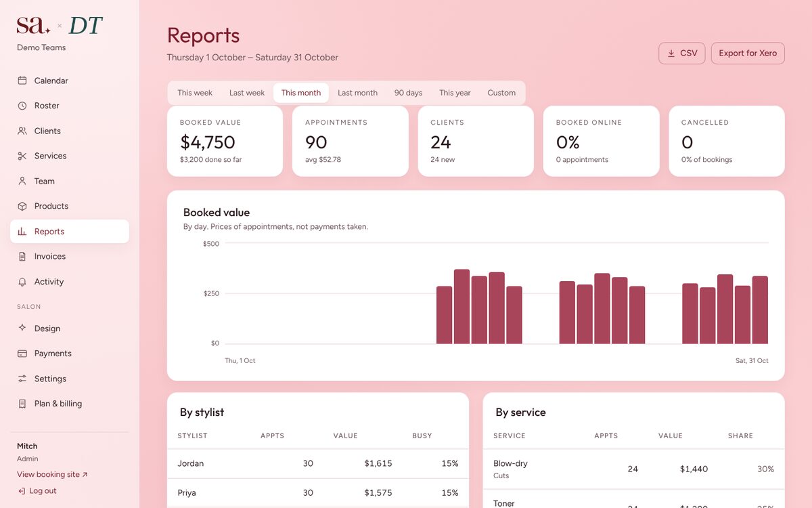The image size is (812, 508).
Task: Click the Mitch user name
Action: tap(27, 446)
